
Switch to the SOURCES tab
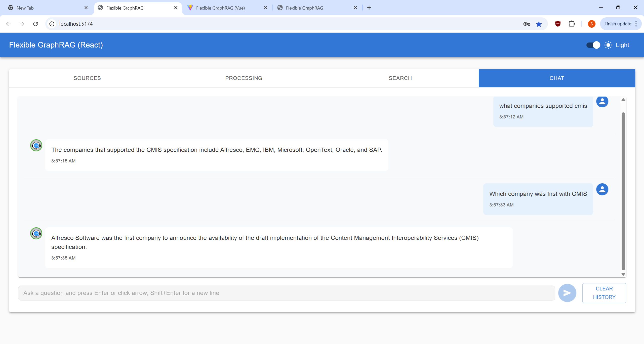point(87,78)
